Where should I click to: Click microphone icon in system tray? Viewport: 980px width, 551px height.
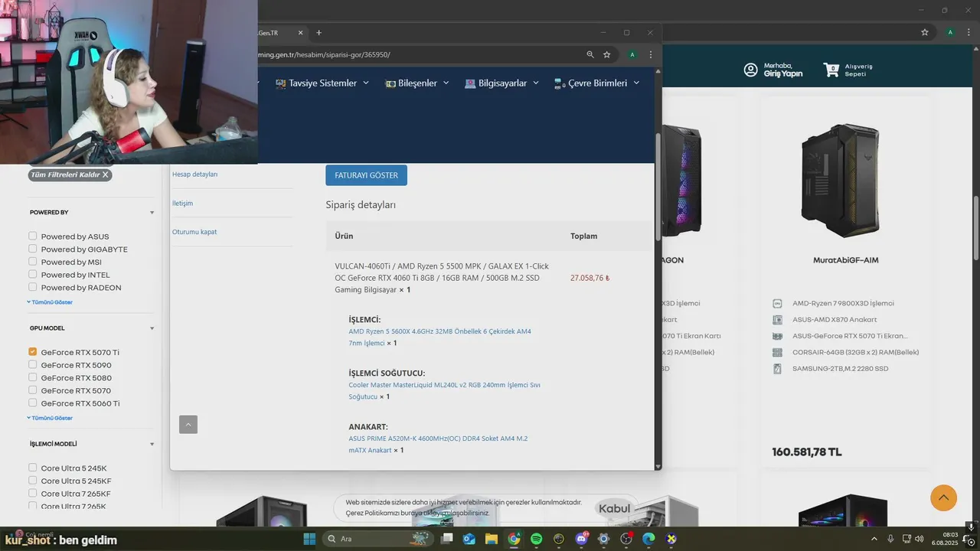[x=890, y=539]
